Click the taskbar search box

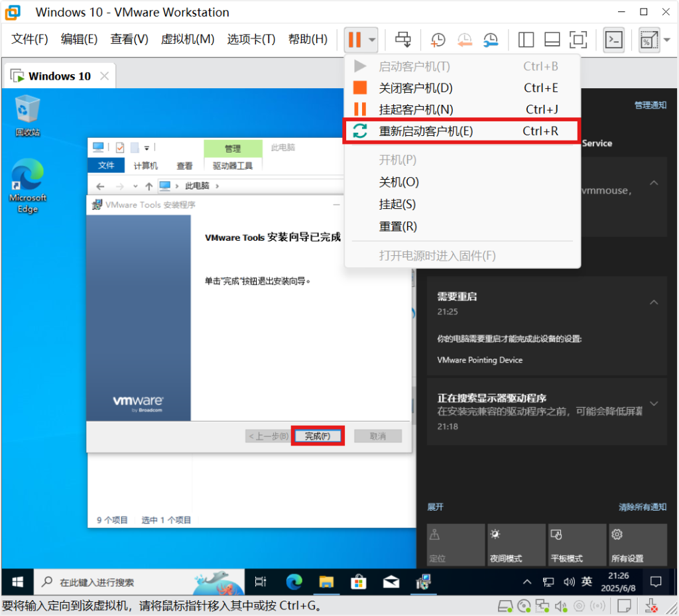(139, 582)
